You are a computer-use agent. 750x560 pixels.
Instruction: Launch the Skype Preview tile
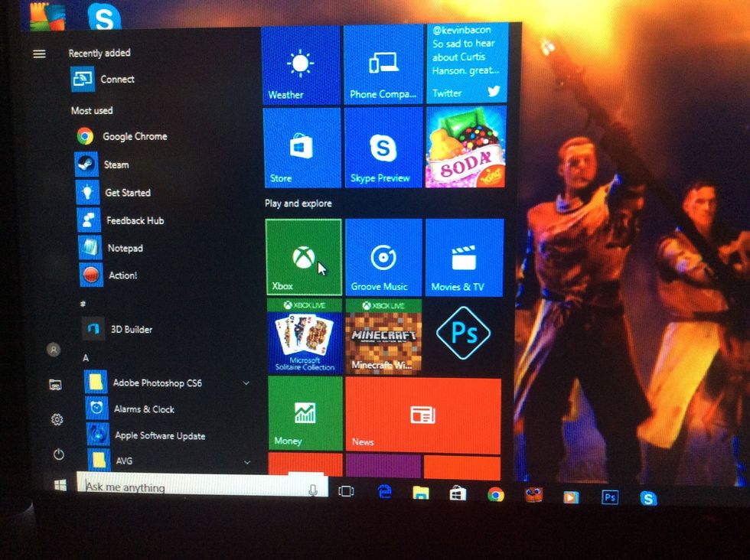[x=383, y=148]
